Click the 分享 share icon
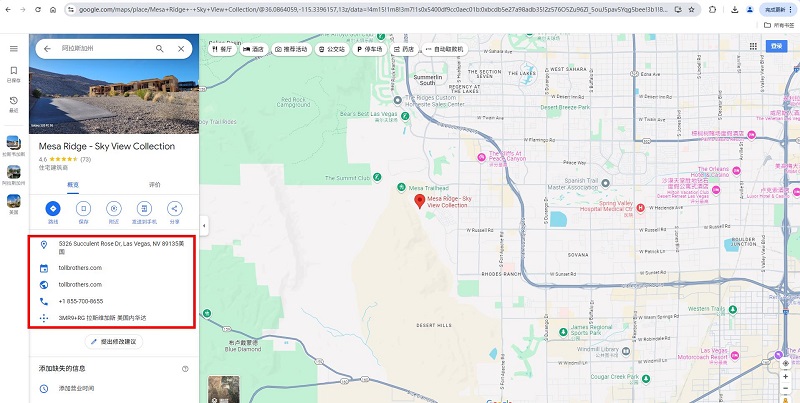 click(x=174, y=209)
